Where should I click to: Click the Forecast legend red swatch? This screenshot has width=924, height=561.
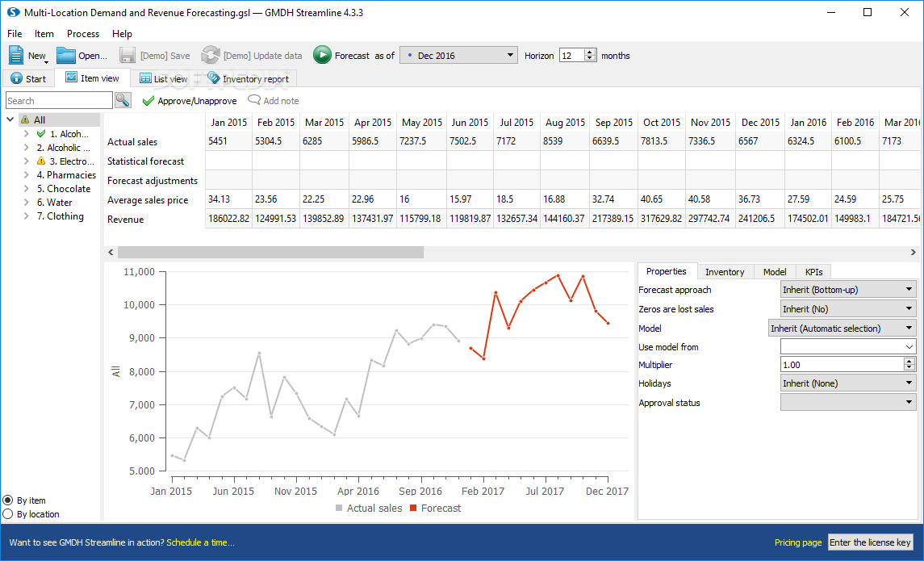click(413, 508)
